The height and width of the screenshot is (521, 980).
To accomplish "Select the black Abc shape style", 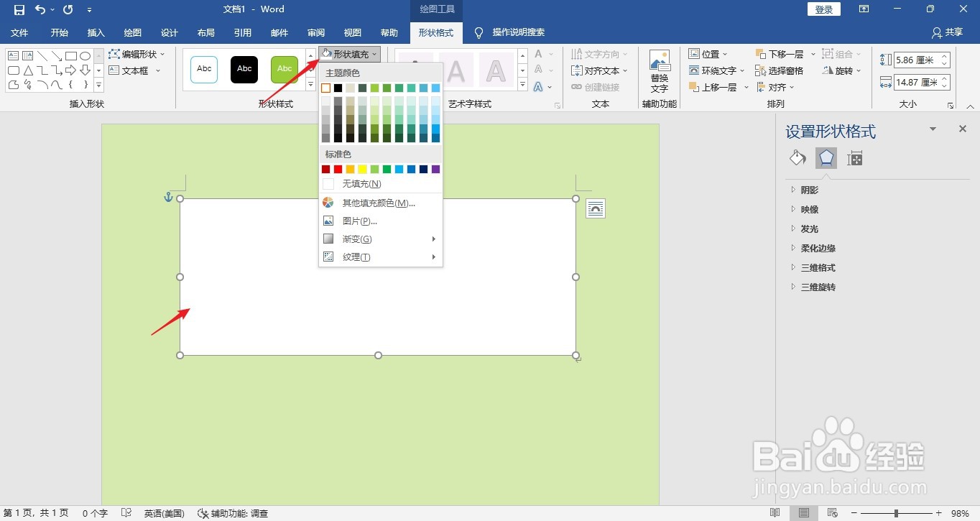I will coord(244,69).
